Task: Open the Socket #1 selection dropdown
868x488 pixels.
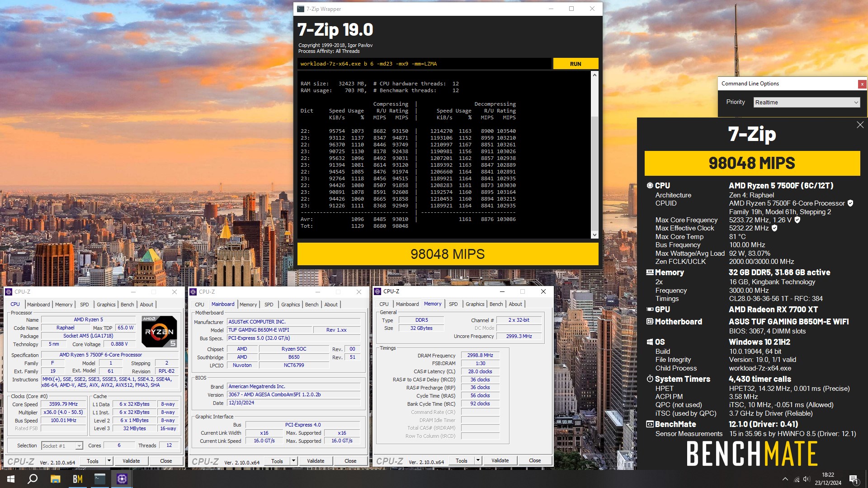Action: point(62,446)
